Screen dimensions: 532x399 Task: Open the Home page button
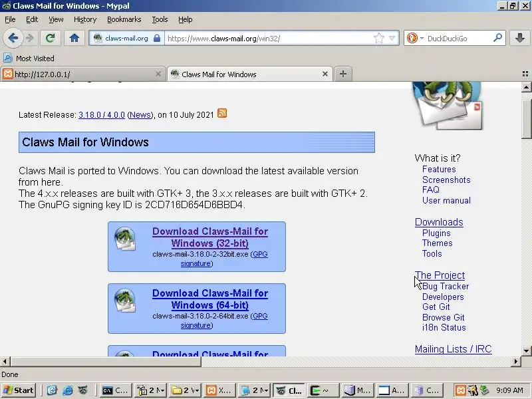coord(74,38)
